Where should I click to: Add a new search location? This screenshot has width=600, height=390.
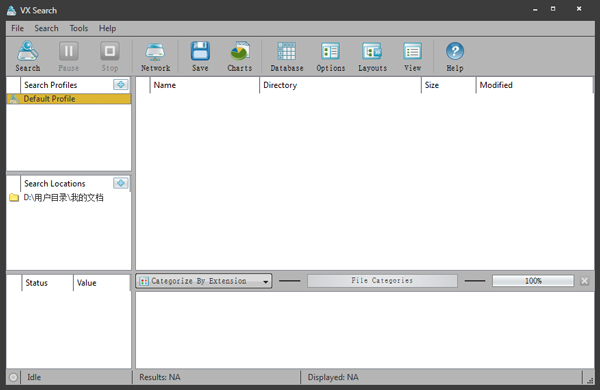pyautogui.click(x=121, y=183)
